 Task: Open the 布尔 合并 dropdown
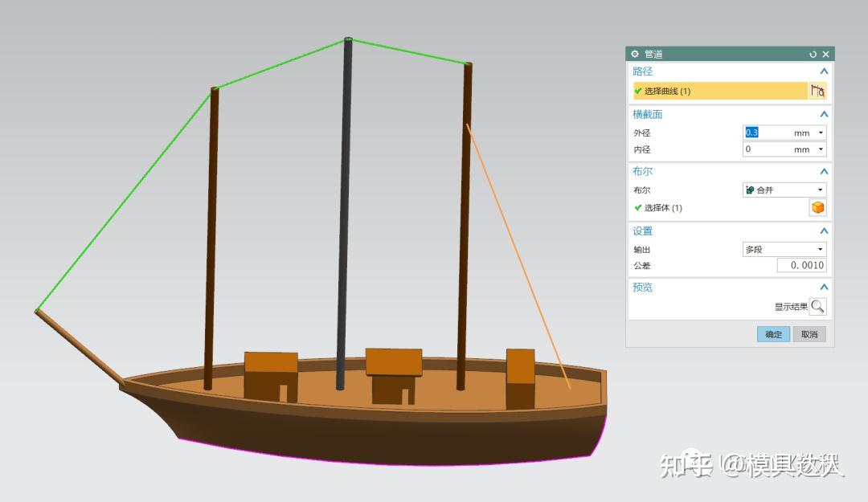point(784,190)
